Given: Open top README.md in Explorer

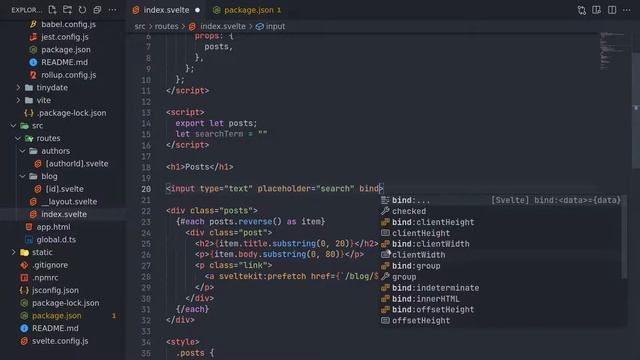Looking at the screenshot, I should coord(64,62).
